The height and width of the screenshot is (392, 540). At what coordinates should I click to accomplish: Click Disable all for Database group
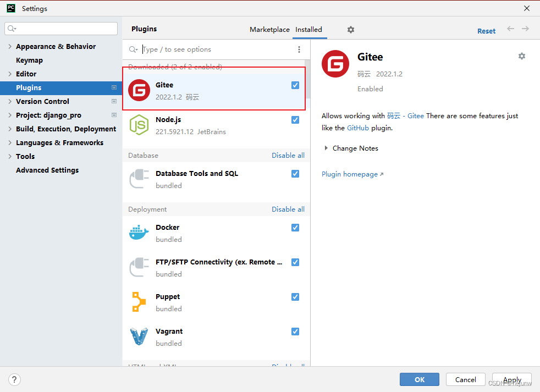(x=288, y=156)
